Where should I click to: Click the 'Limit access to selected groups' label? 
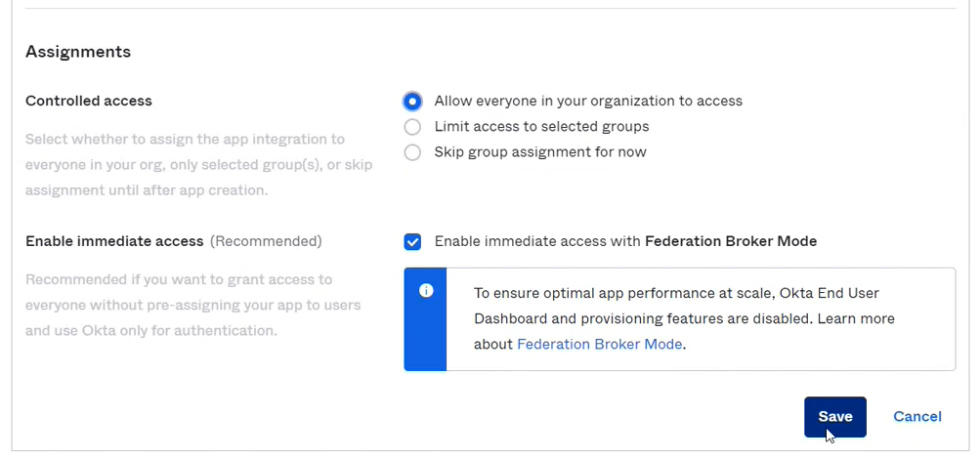click(541, 127)
